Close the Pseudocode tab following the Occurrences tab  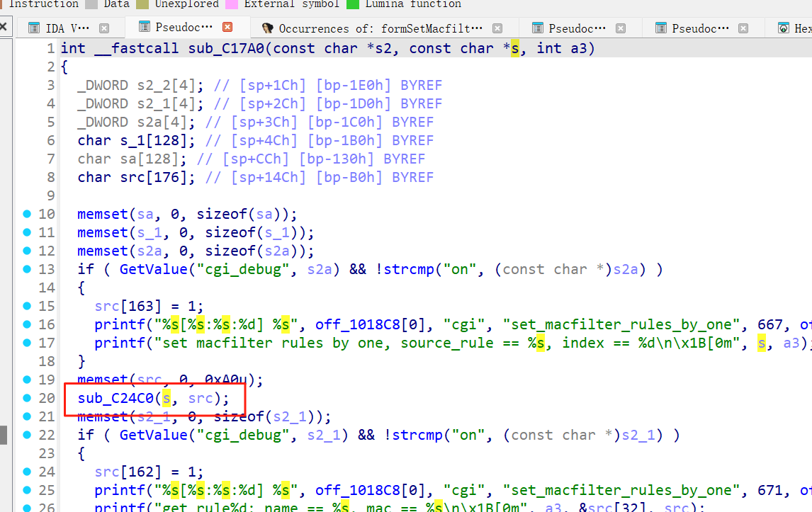(x=621, y=28)
